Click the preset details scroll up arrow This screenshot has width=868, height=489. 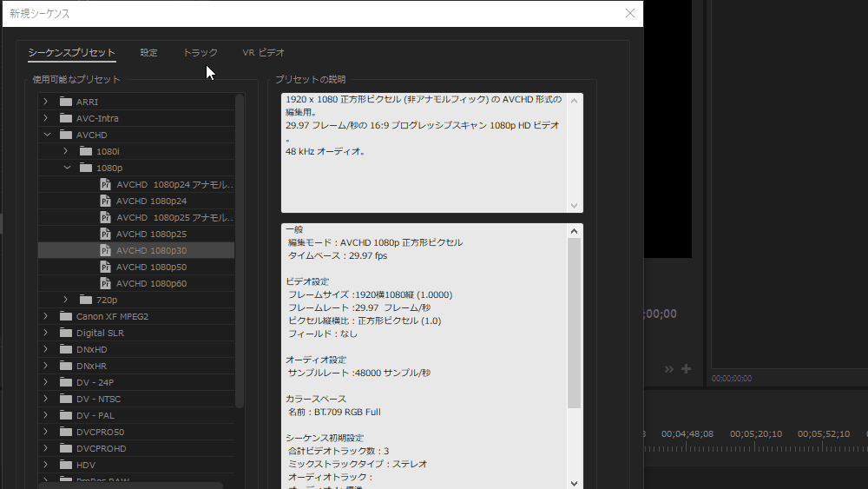(x=574, y=231)
